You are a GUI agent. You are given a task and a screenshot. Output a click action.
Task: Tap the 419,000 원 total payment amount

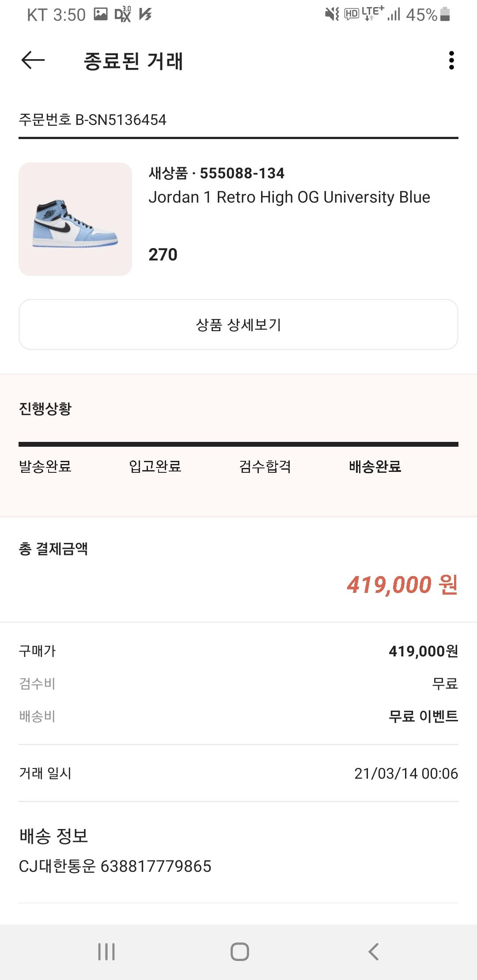click(x=402, y=584)
